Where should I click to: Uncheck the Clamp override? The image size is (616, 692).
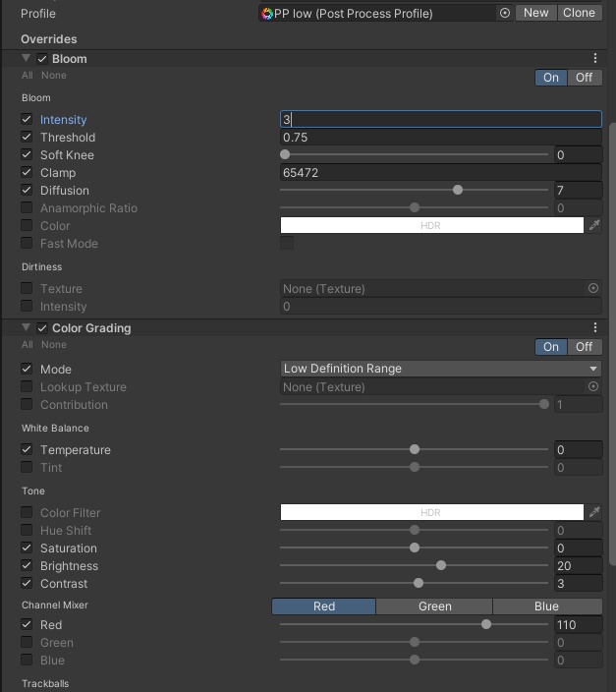pyautogui.click(x=27, y=172)
